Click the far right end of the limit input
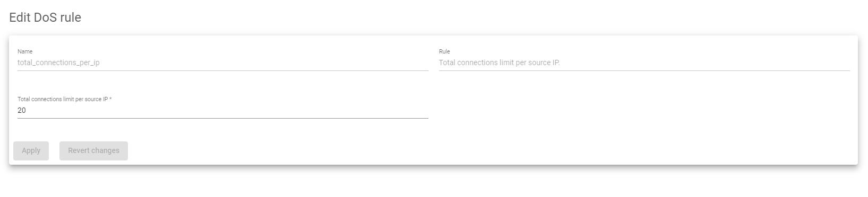Image resolution: width=868 pixels, height=197 pixels. (422, 110)
